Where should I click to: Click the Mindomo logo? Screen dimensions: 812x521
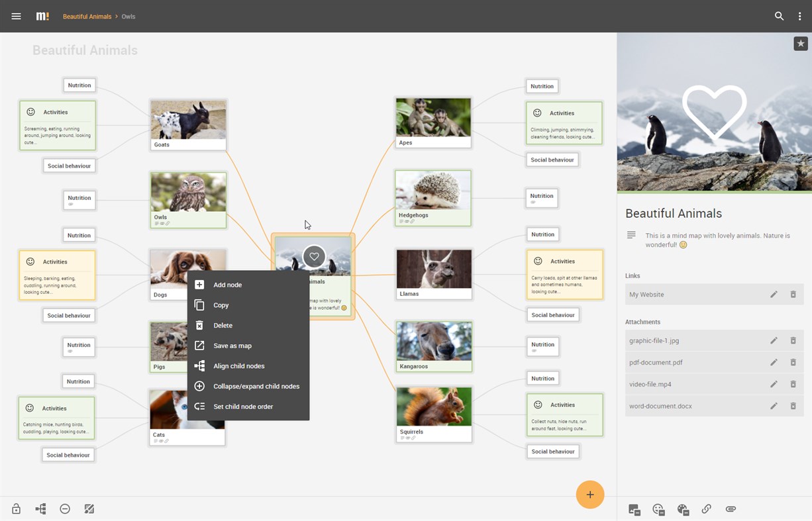point(42,16)
